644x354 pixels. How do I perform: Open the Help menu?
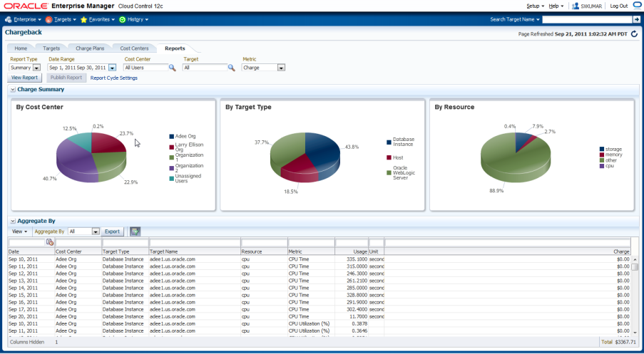coord(556,6)
